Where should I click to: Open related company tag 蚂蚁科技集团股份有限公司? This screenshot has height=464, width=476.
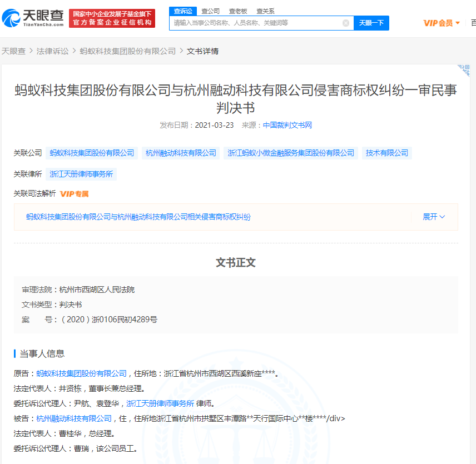(92, 153)
